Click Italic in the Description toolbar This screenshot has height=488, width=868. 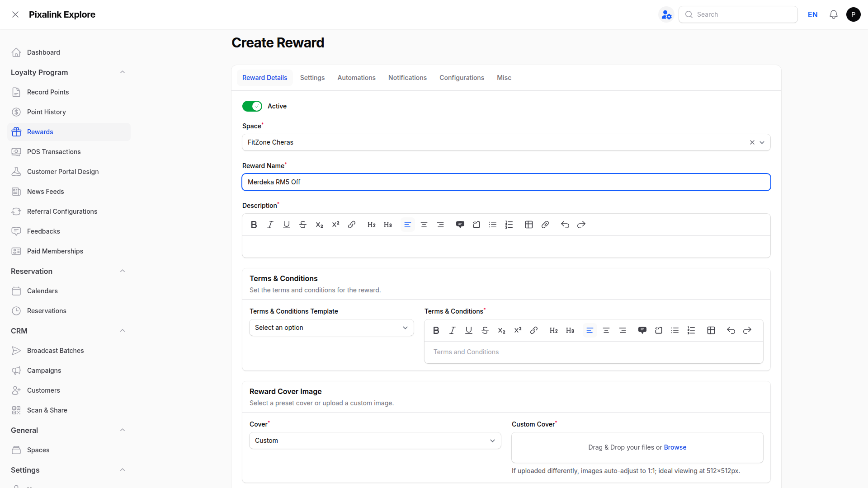[x=270, y=225]
